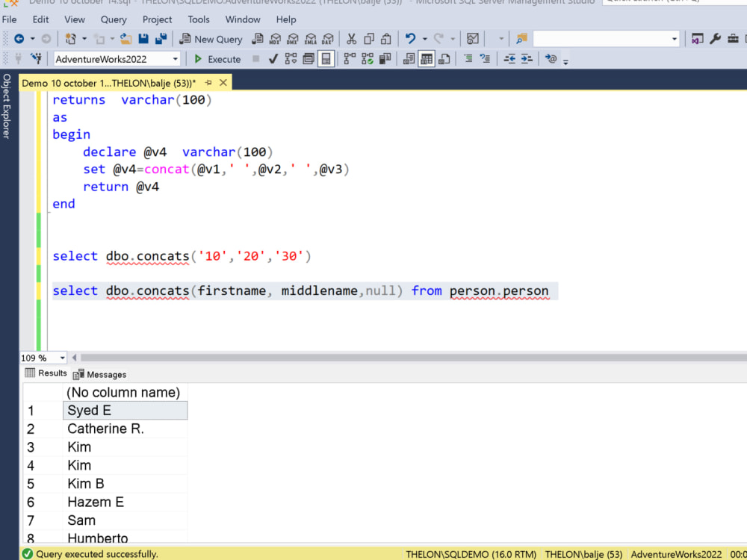The width and height of the screenshot is (747, 560).
Task: Click the Uncomment selected lines icon
Action: click(x=485, y=59)
